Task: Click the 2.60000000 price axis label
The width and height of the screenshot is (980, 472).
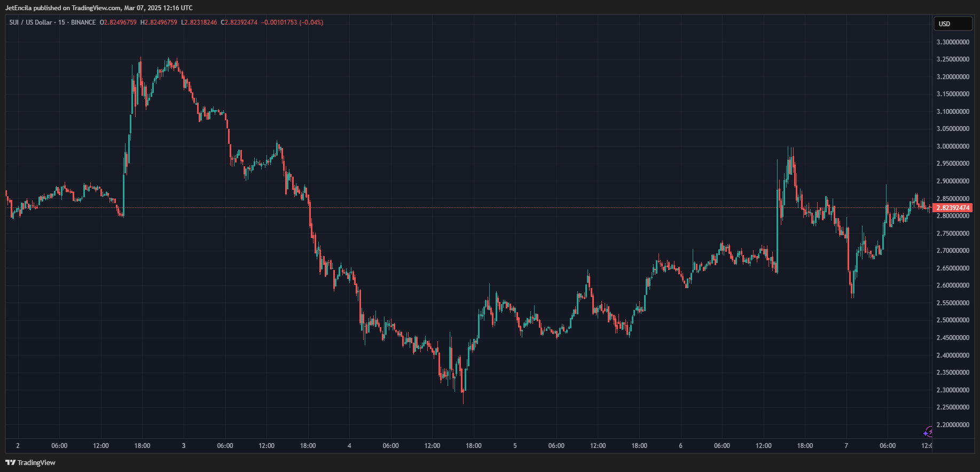Action: (953, 285)
